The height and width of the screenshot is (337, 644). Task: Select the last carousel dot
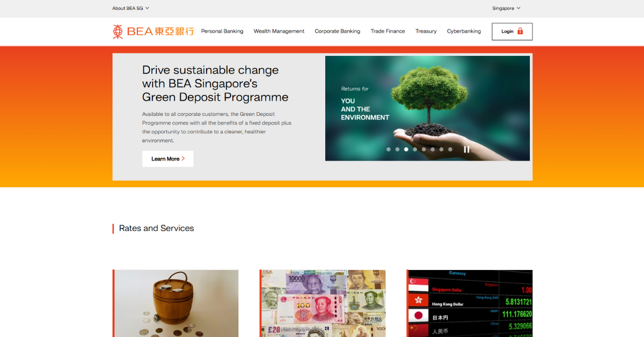click(x=450, y=150)
